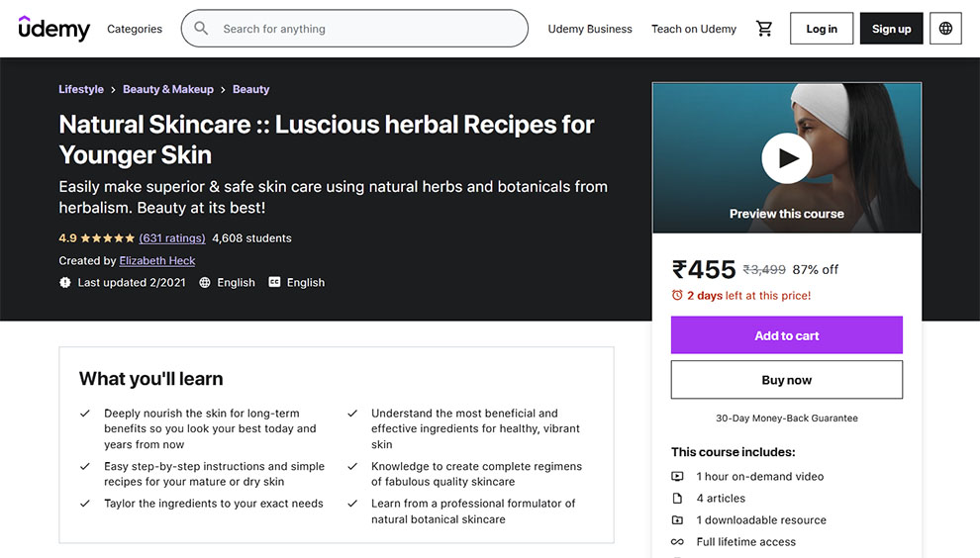Click the closed captions CC icon
This screenshot has height=558, width=980.
coord(274,282)
